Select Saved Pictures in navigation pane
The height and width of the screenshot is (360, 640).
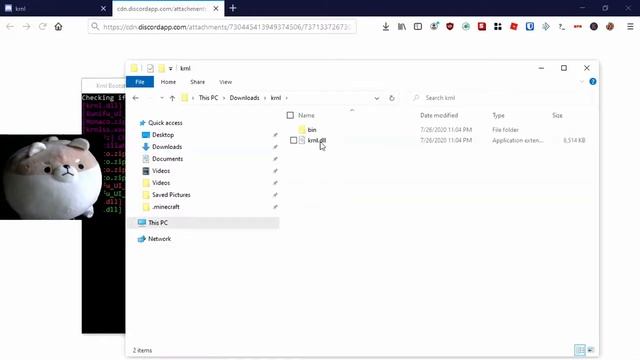click(171, 195)
